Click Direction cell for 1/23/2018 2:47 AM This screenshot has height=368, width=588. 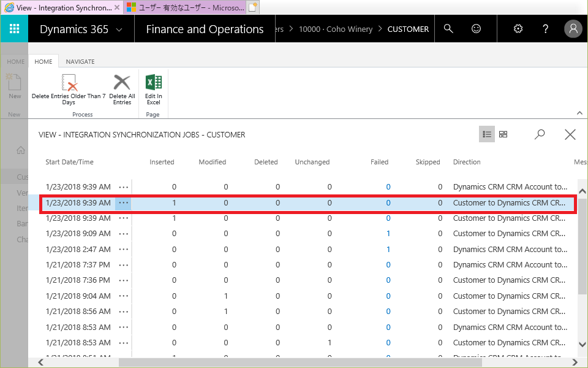[x=510, y=250]
